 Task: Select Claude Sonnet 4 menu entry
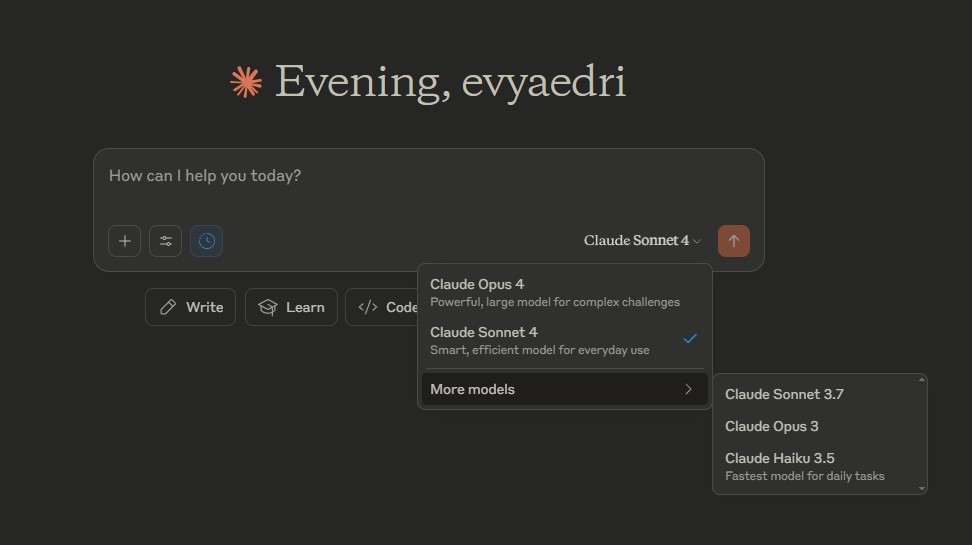click(x=564, y=340)
